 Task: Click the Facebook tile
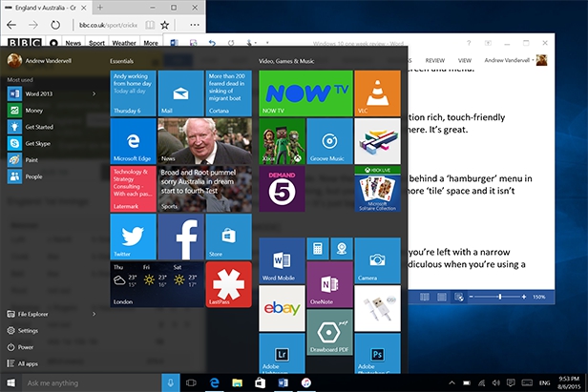(x=180, y=236)
